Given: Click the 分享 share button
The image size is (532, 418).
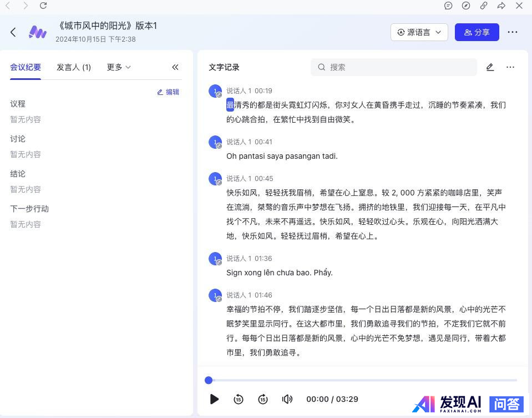Looking at the screenshot, I should point(477,32).
